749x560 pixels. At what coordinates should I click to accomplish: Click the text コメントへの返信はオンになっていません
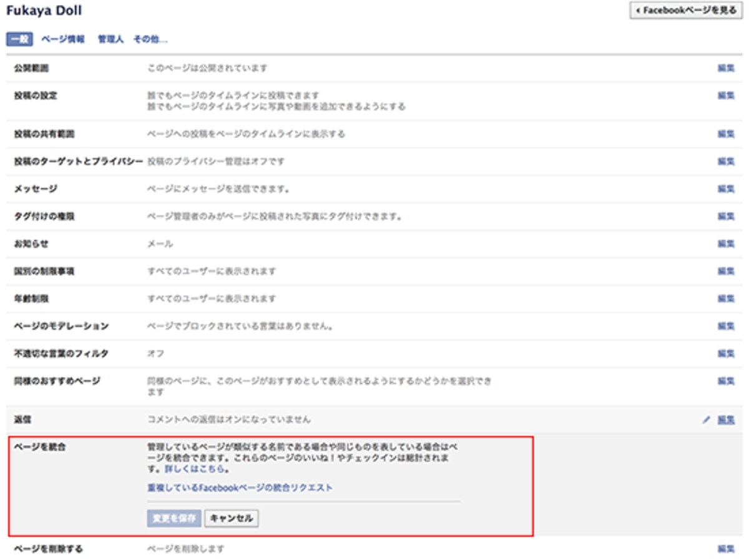[x=229, y=420]
